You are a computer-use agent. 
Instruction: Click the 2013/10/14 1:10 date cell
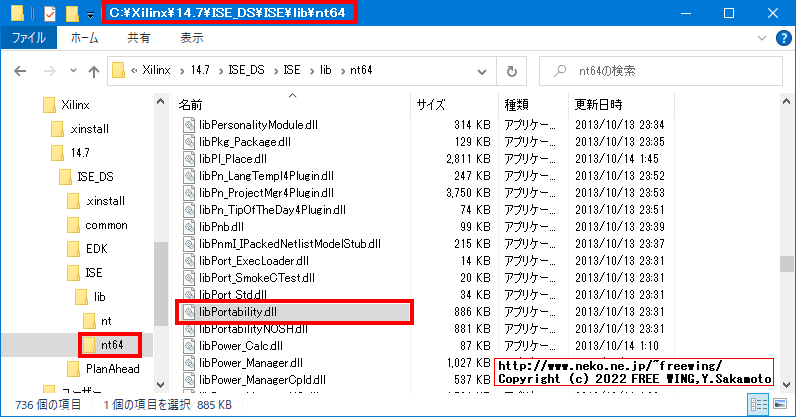tap(617, 346)
